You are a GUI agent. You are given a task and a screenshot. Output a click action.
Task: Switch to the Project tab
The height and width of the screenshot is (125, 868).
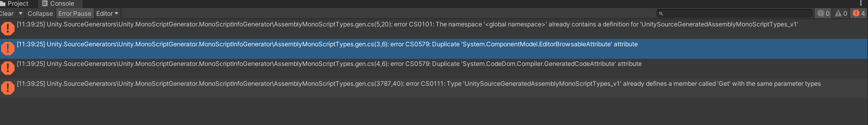(x=15, y=4)
